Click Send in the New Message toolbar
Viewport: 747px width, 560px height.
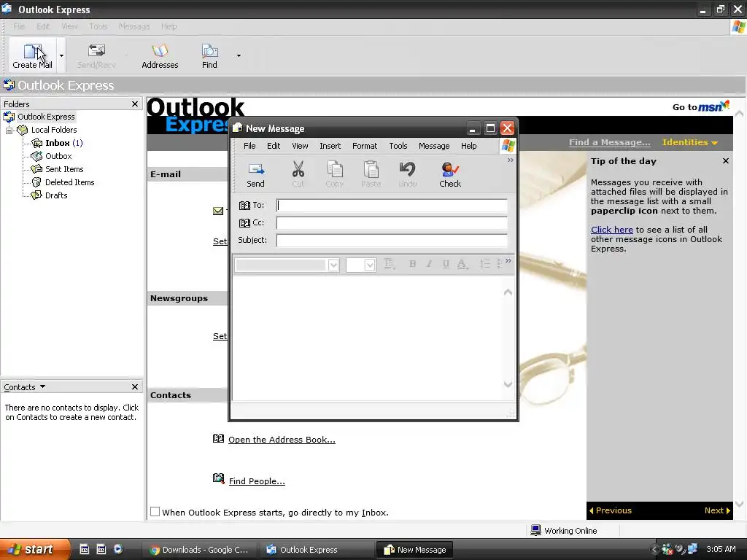pos(255,174)
